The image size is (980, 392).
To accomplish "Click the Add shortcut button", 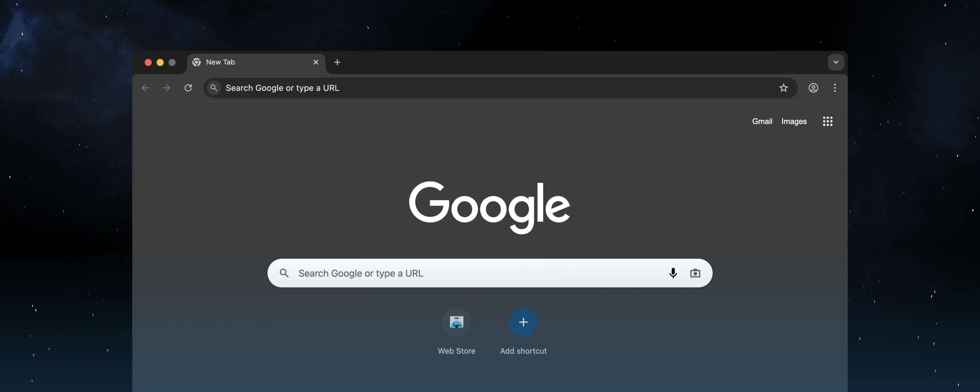I will pyautogui.click(x=523, y=322).
